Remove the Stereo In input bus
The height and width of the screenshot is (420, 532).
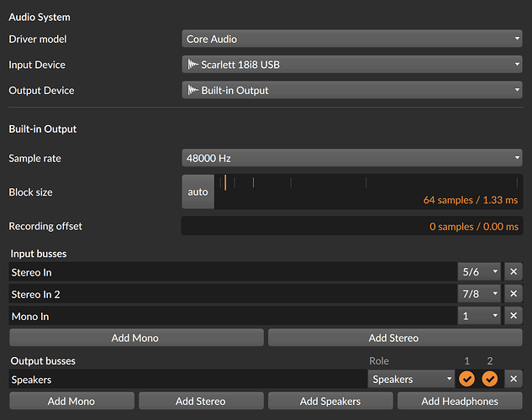pos(514,272)
